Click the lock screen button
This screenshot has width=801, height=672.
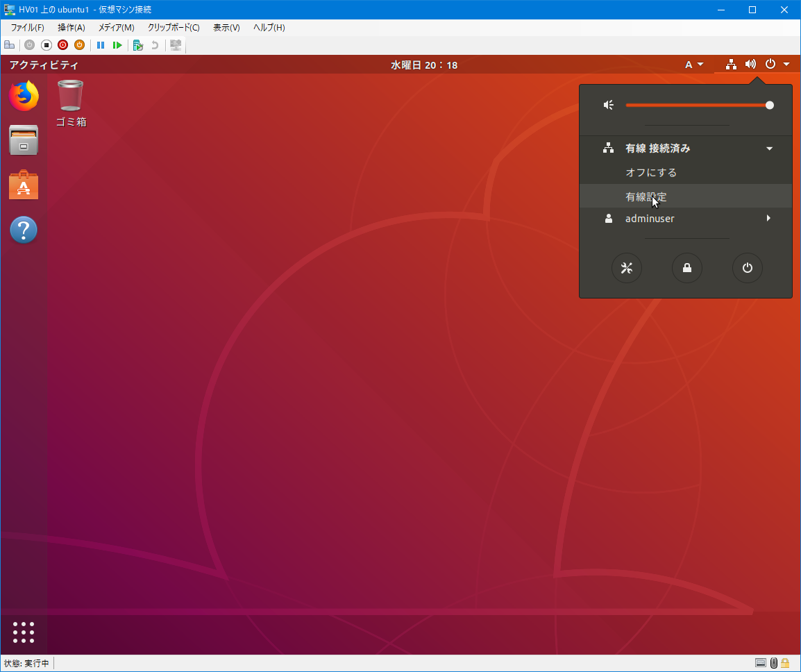pyautogui.click(x=686, y=269)
